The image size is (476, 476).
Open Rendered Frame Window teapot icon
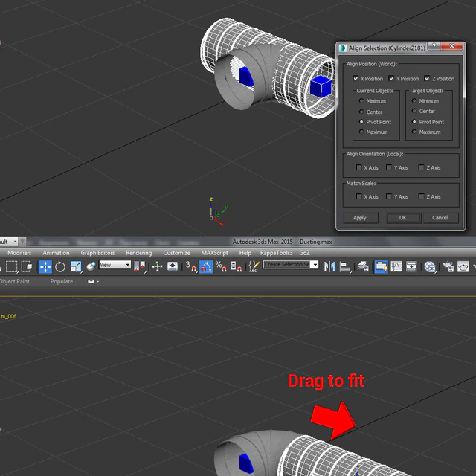(x=463, y=266)
